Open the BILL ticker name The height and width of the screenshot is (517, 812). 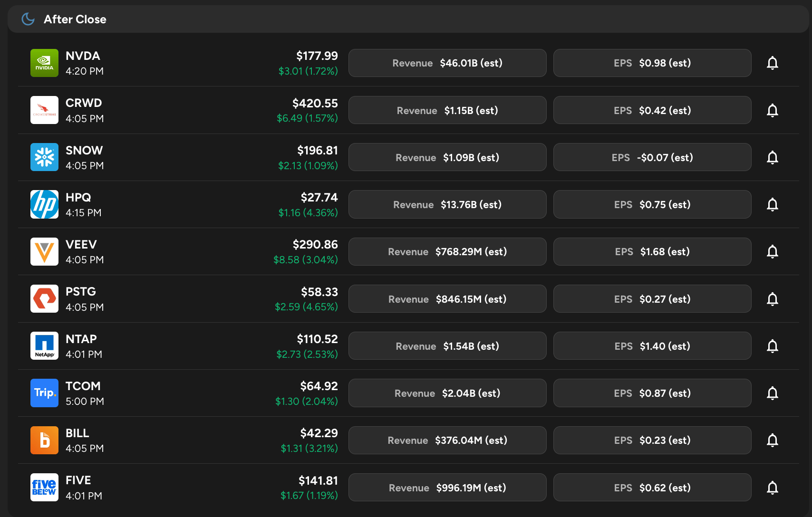tap(77, 433)
